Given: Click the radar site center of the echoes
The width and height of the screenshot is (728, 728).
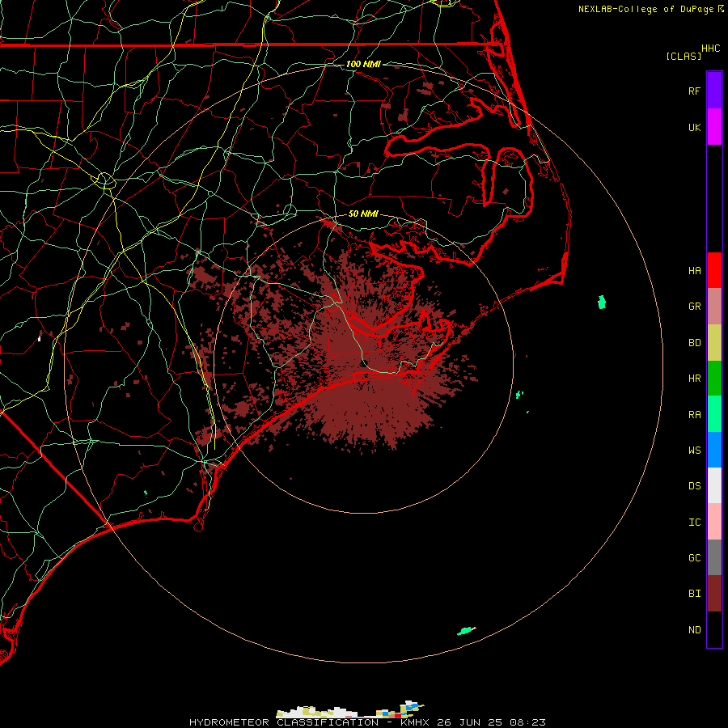Looking at the screenshot, I should (362, 363).
